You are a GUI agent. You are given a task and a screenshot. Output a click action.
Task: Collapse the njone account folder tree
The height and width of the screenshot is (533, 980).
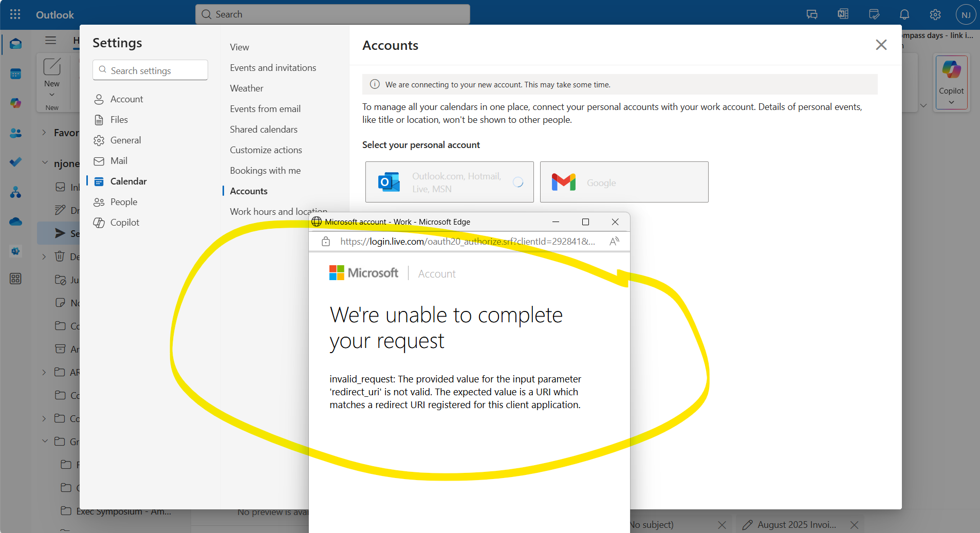[45, 163]
